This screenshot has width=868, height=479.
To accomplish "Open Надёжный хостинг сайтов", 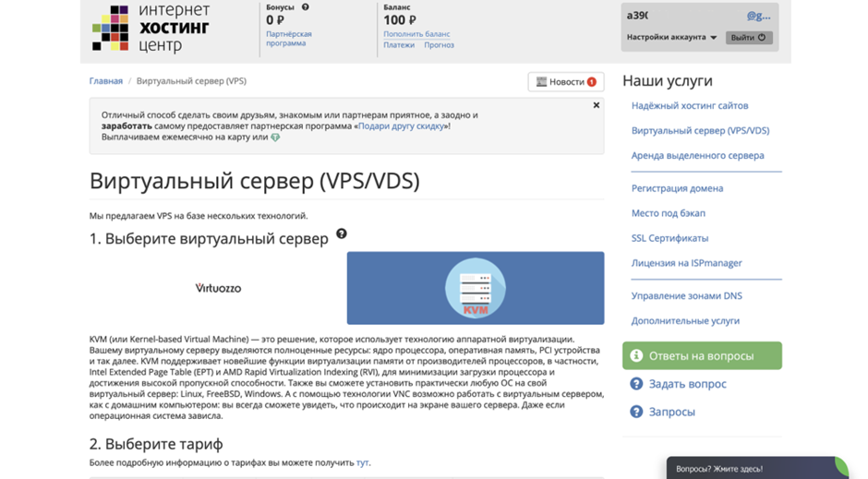I will click(x=690, y=105).
